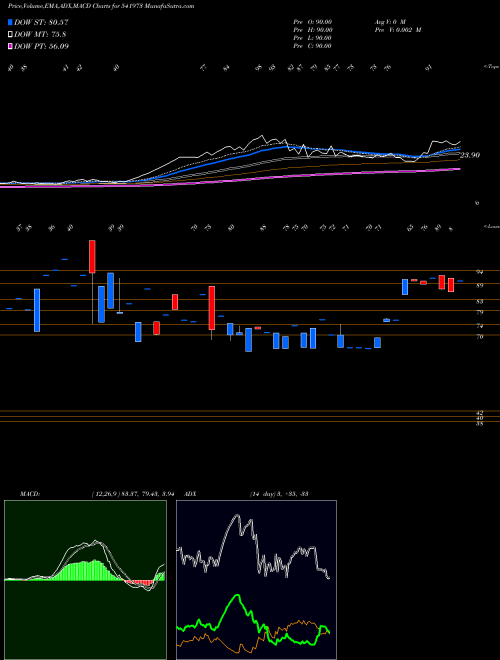Click the tallest red candlestick at chart top
Screen dimensions: 500x660
92,257
